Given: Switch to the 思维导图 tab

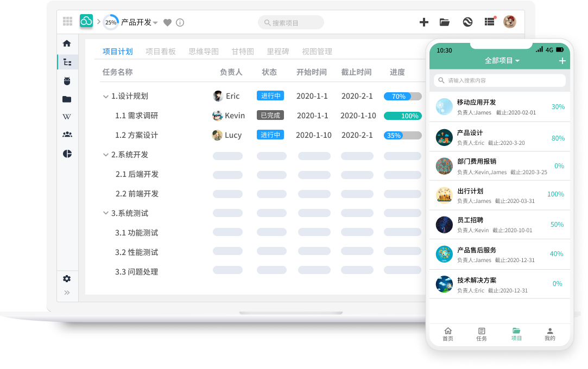Looking at the screenshot, I should 204,52.
